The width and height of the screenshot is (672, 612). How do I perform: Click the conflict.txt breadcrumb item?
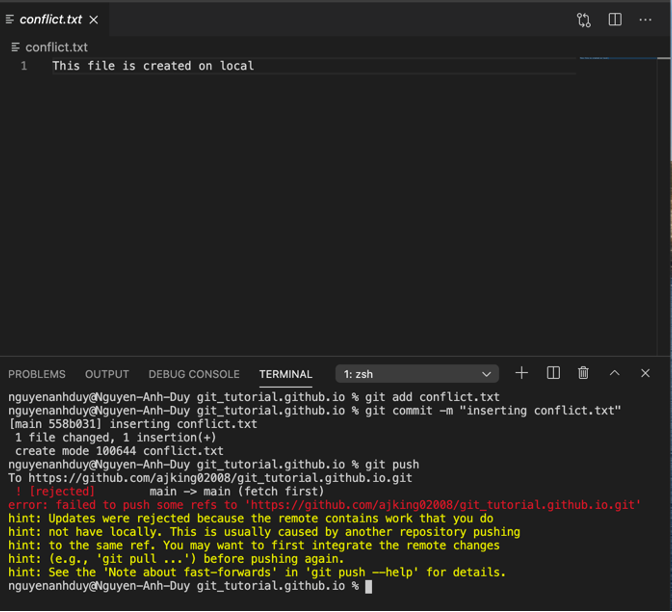tap(56, 47)
